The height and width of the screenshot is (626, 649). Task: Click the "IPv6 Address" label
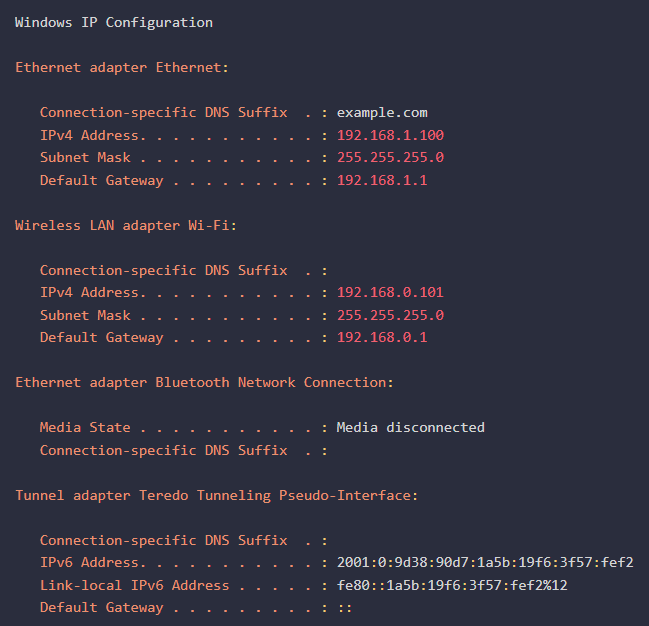pos(90,562)
